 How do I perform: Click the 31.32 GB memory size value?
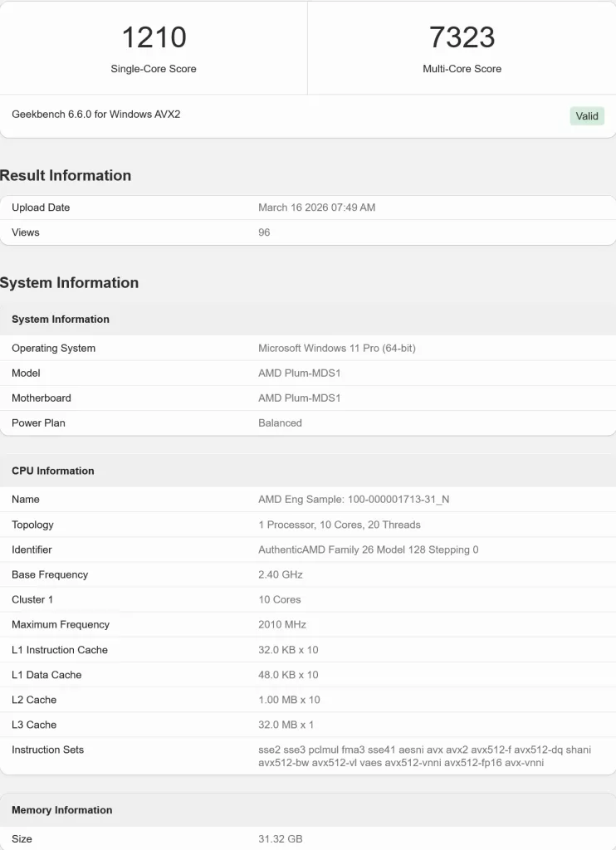click(280, 839)
